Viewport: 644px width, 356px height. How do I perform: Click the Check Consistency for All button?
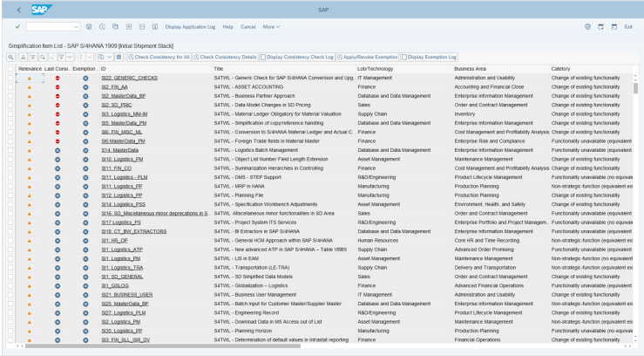[x=159, y=57]
